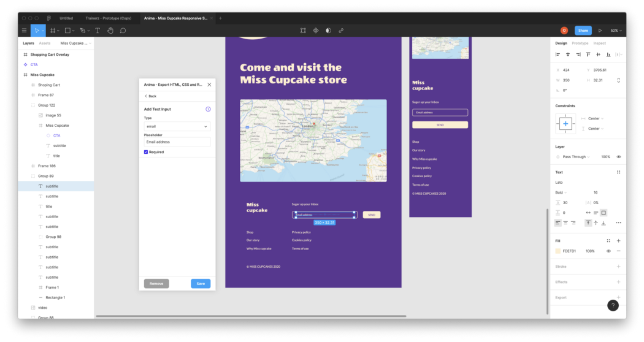
Task: Select the Pen tool
Action: coord(83,31)
